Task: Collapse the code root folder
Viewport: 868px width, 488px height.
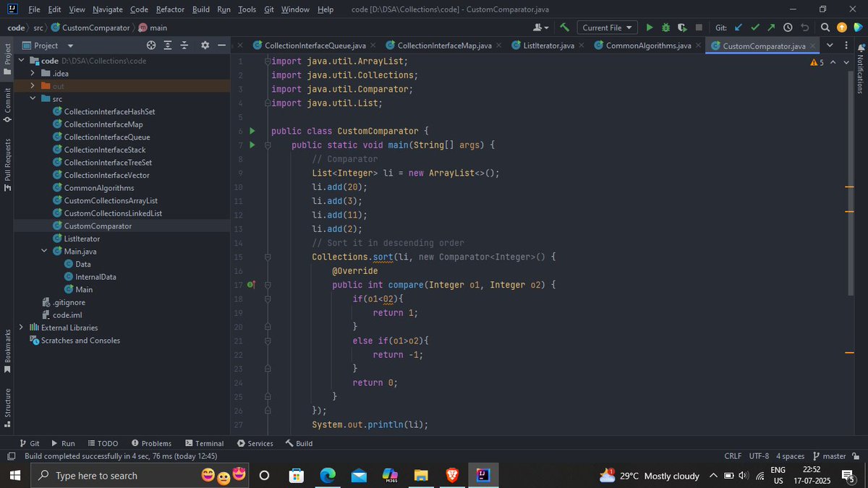Action: point(22,61)
